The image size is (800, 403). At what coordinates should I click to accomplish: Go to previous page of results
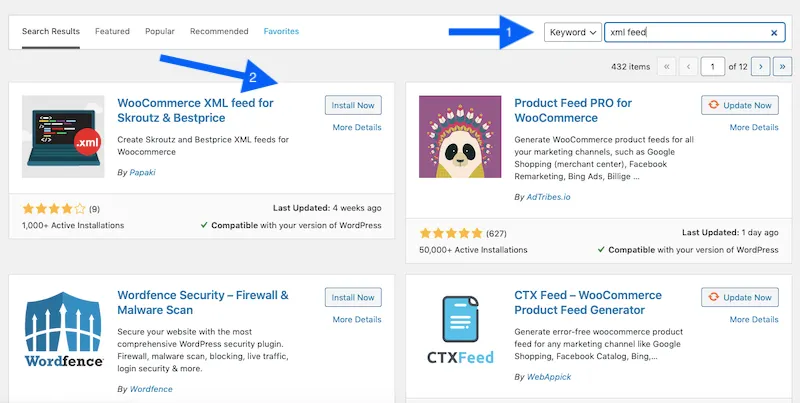(688, 67)
